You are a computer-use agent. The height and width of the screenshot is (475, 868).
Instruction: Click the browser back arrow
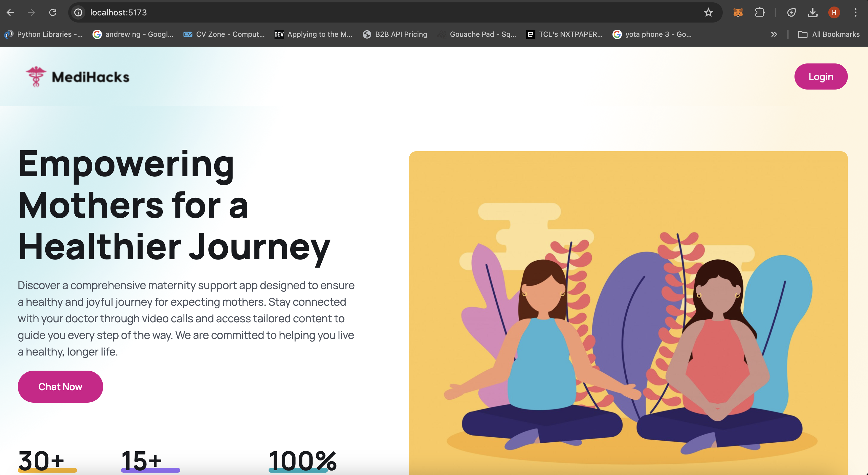(x=10, y=12)
